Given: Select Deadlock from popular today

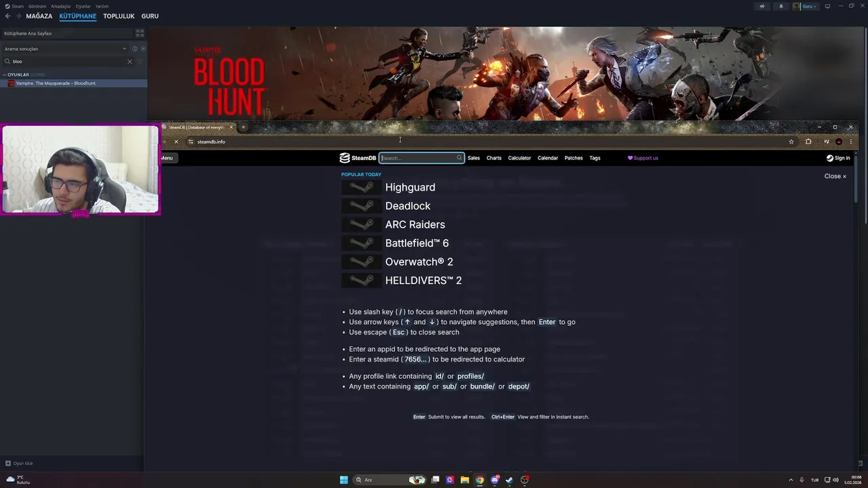Looking at the screenshot, I should 407,206.
